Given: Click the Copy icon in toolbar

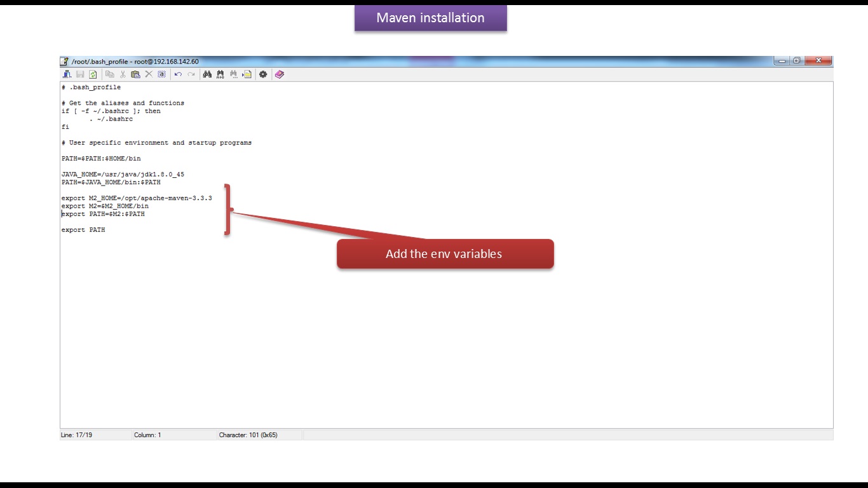Looking at the screenshot, I should 110,74.
